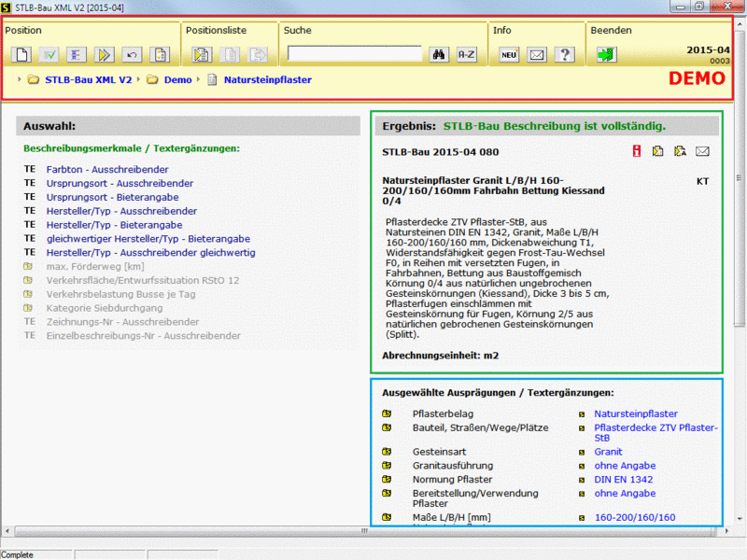Create a new position with the blank page icon

pos(21,55)
